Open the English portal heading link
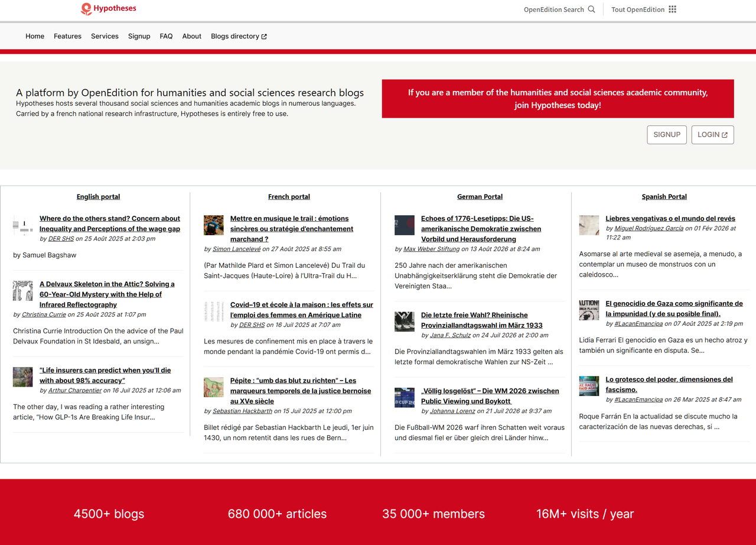The height and width of the screenshot is (545, 756). pyautogui.click(x=98, y=197)
